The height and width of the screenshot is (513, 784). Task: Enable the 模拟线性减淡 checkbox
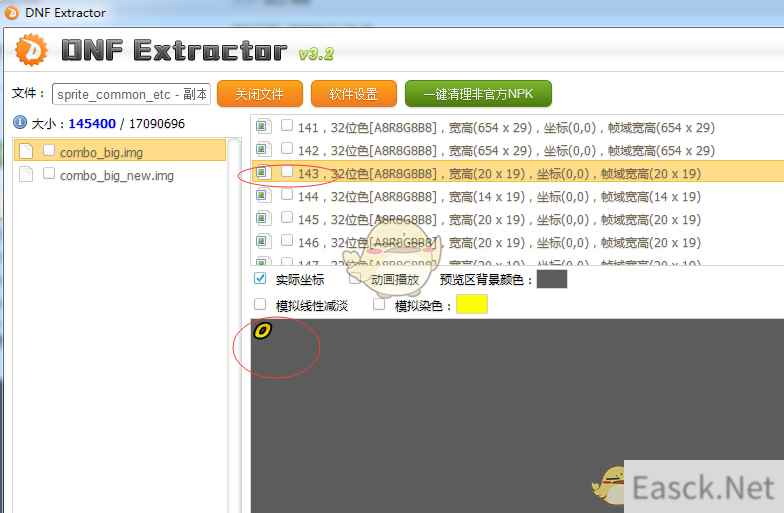(x=261, y=304)
